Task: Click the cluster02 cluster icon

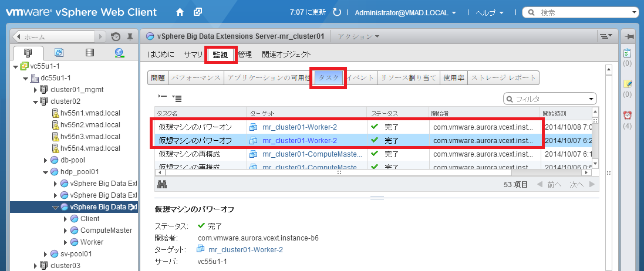Action: (44, 101)
